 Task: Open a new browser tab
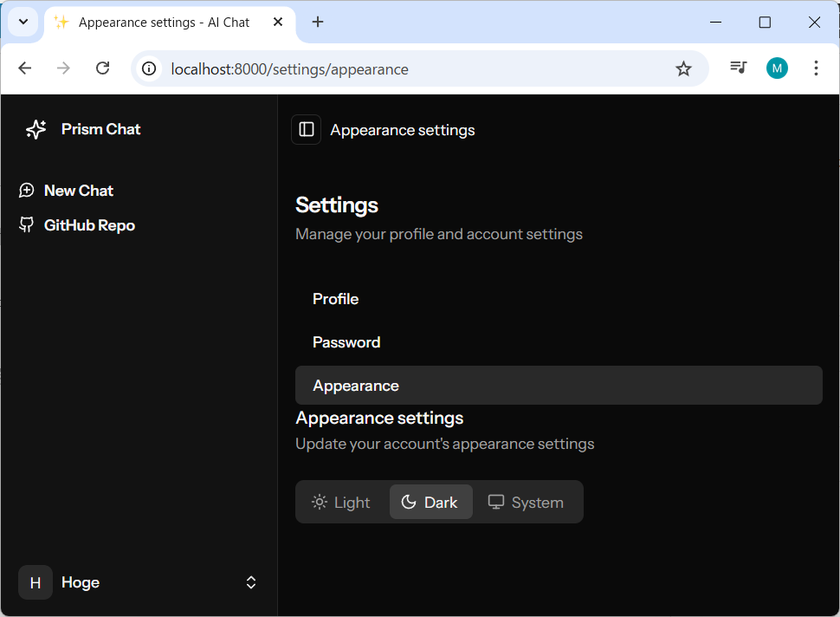click(318, 23)
